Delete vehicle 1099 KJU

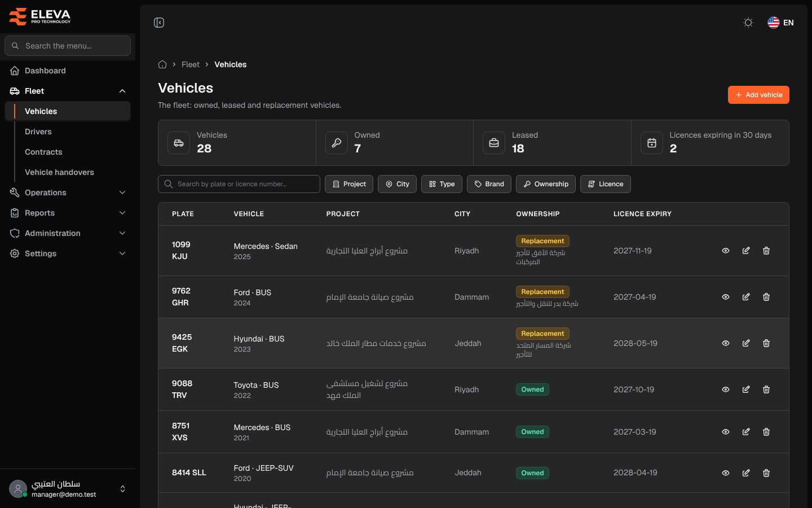[x=766, y=251]
